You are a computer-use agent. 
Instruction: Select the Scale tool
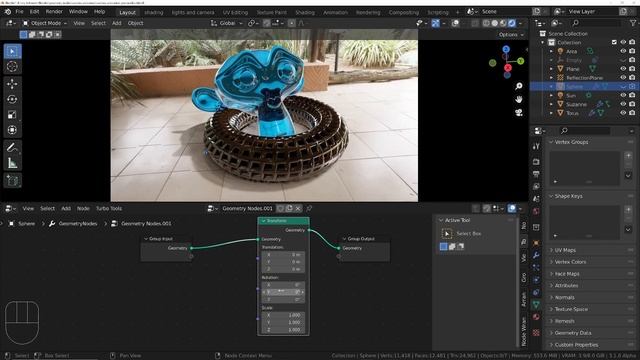pyautogui.click(x=12, y=115)
